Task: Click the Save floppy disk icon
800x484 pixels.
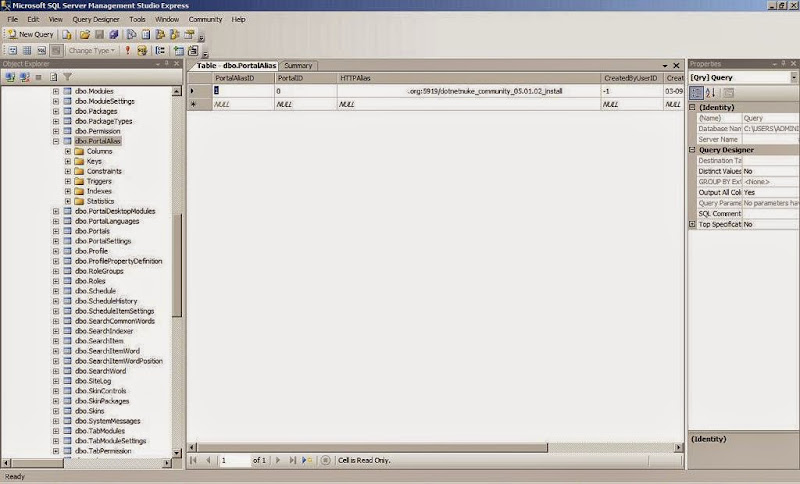Action: [x=99, y=34]
